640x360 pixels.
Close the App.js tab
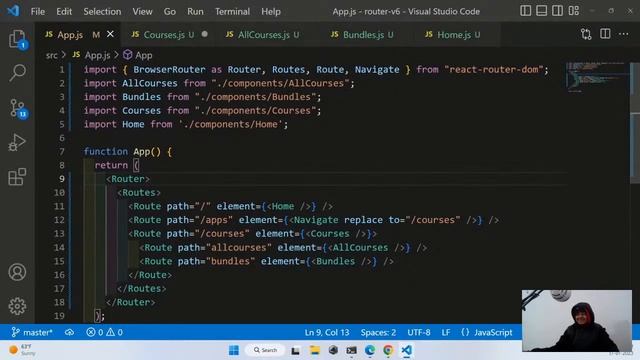pyautogui.click(x=110, y=34)
